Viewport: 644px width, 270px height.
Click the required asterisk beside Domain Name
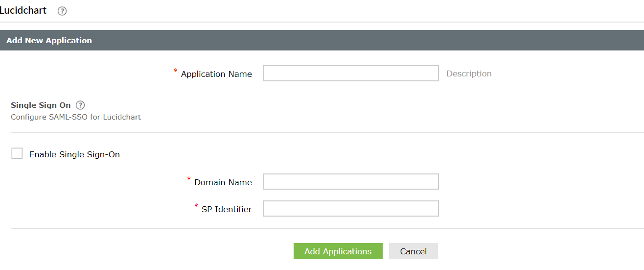coord(189,179)
